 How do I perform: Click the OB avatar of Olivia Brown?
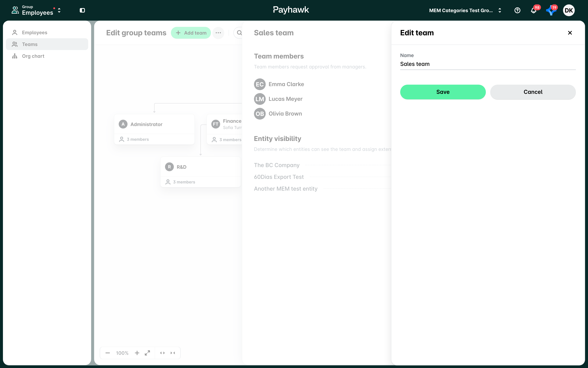click(260, 114)
